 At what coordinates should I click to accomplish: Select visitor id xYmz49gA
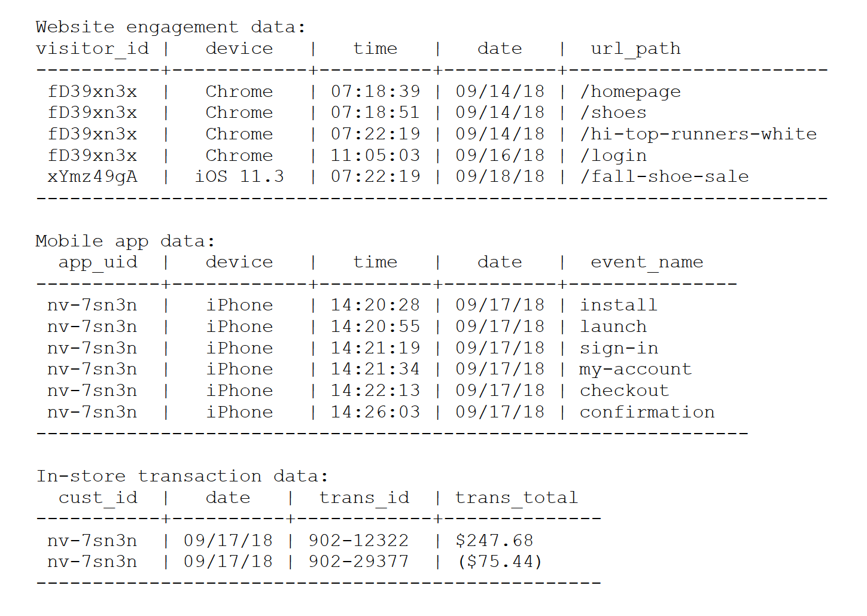click(92, 176)
